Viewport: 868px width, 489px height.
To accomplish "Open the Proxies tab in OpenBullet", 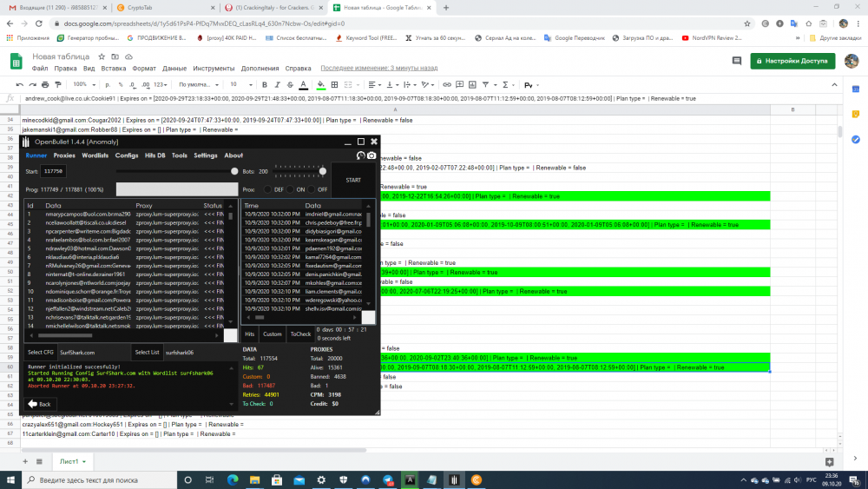I will pyautogui.click(x=64, y=155).
